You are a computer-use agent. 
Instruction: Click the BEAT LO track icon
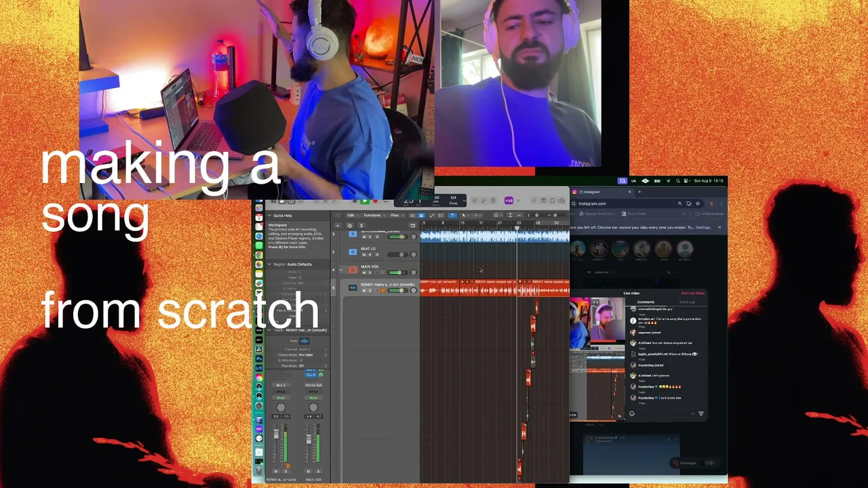352,251
